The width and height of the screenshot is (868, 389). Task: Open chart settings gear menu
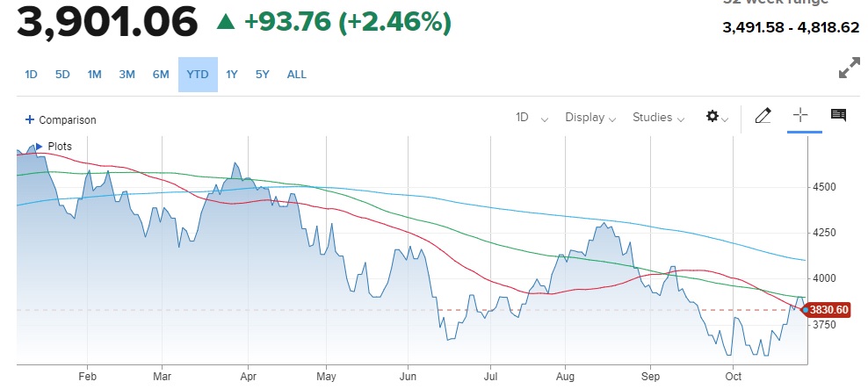coord(717,117)
